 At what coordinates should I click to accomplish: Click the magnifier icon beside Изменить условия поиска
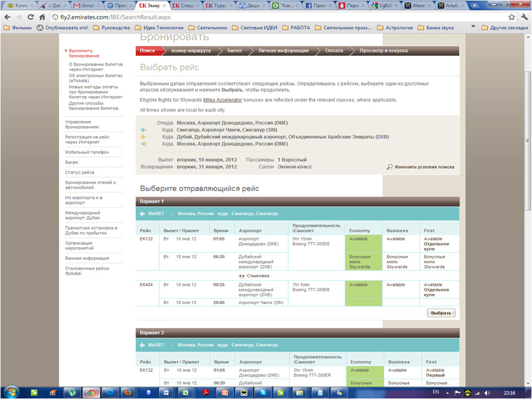pyautogui.click(x=389, y=167)
